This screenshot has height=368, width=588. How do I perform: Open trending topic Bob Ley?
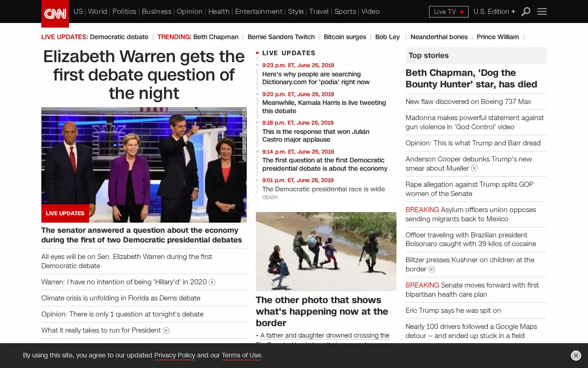[x=388, y=37]
